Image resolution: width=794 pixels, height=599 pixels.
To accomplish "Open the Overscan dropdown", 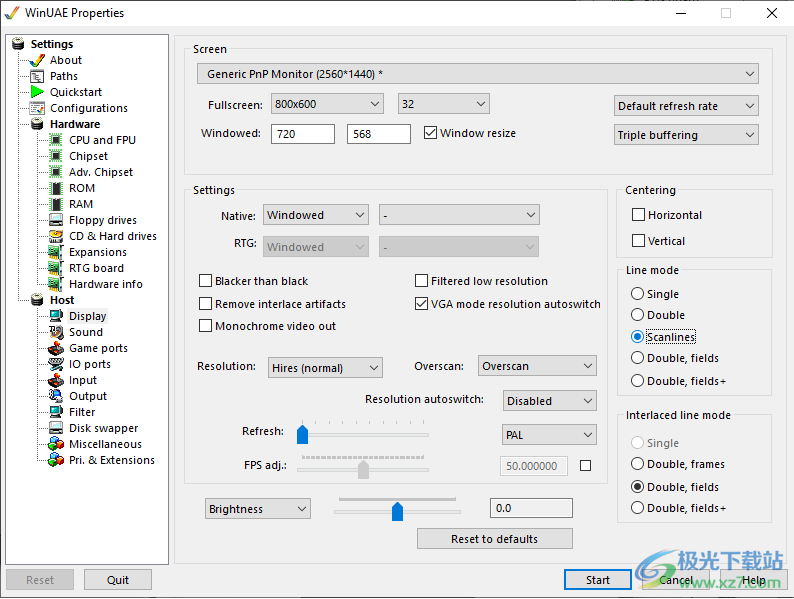I will tap(537, 366).
